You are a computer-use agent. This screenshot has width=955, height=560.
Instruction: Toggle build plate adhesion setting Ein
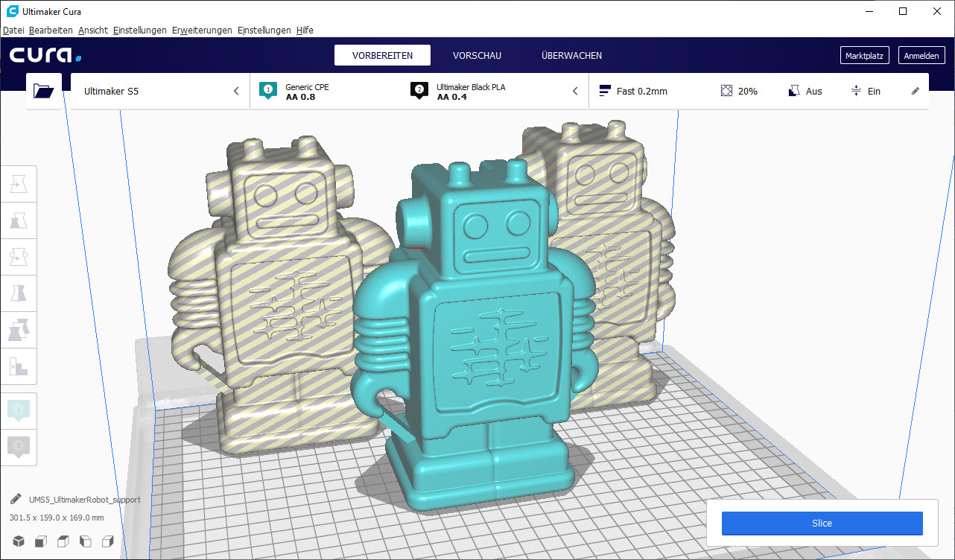[864, 90]
